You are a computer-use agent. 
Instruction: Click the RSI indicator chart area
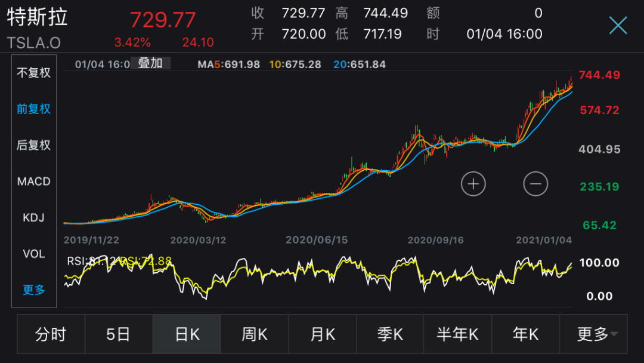[316, 281]
